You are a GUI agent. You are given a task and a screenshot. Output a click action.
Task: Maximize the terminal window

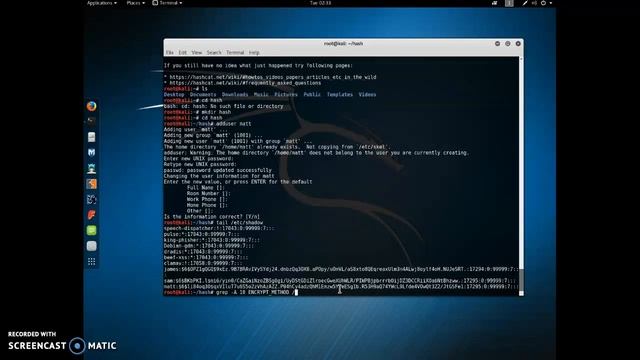pyautogui.click(x=508, y=44)
